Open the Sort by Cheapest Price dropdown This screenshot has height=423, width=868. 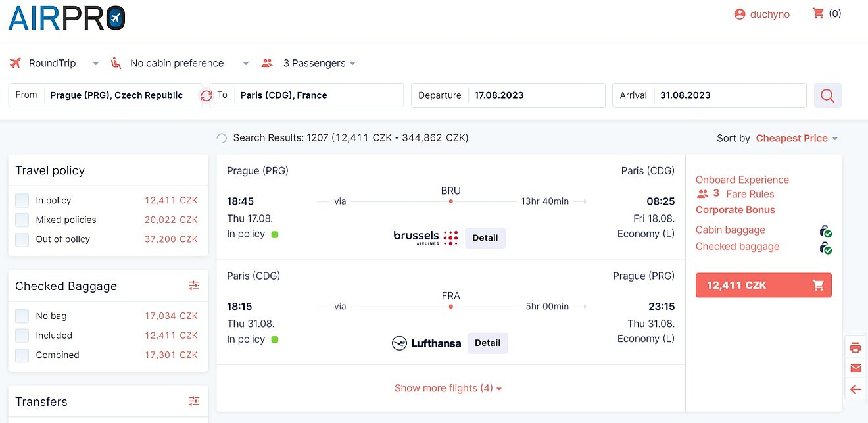pos(797,138)
